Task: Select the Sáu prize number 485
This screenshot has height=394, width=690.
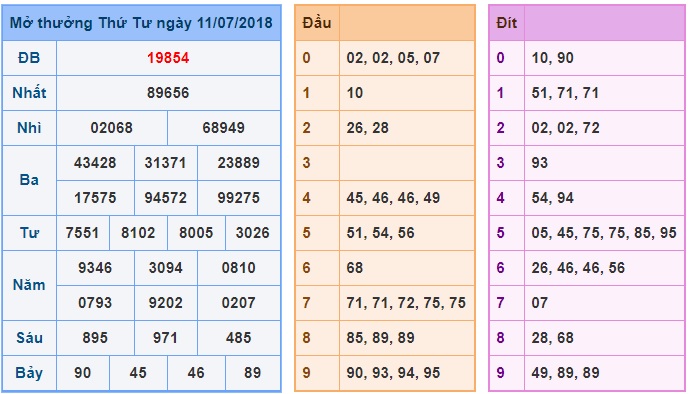Action: (x=239, y=338)
